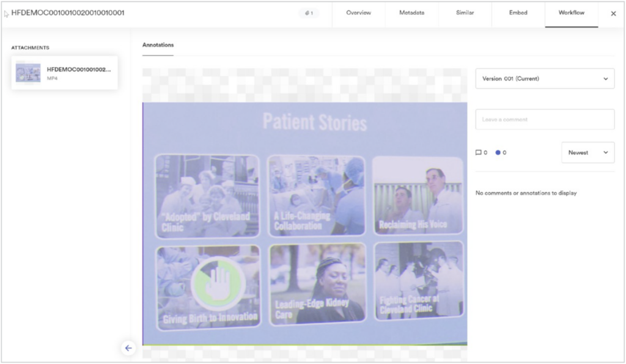Click the comments count speech bubble icon

[478, 153]
